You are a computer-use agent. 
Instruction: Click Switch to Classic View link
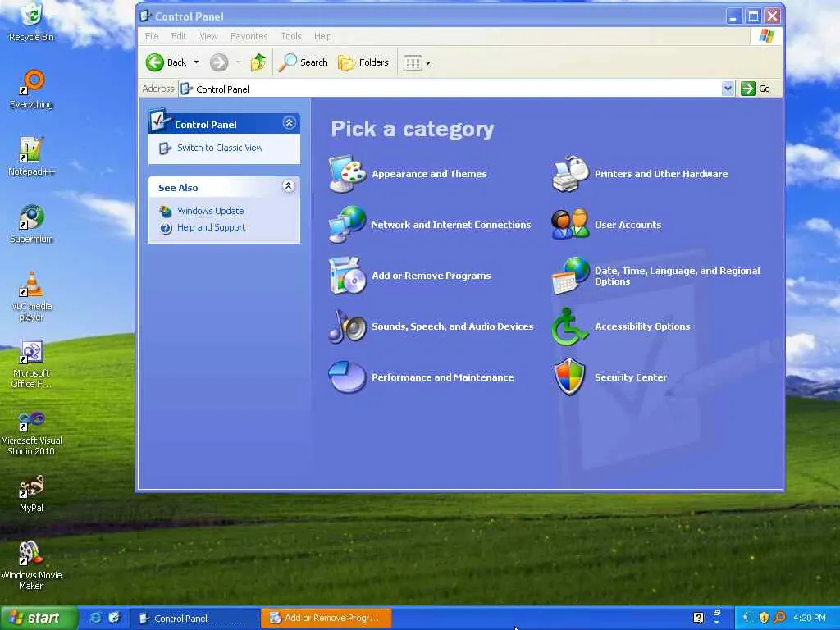[220, 148]
